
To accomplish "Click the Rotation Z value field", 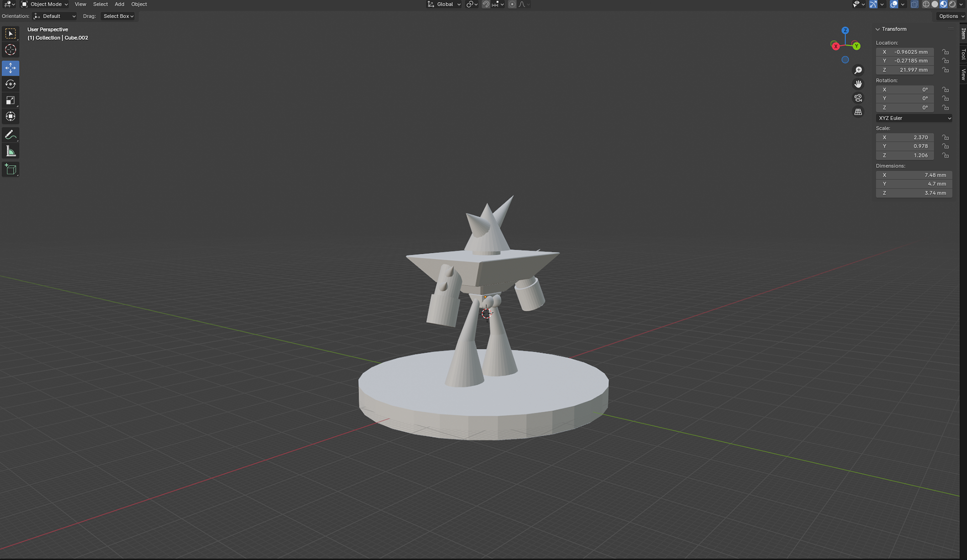I will click(x=905, y=108).
